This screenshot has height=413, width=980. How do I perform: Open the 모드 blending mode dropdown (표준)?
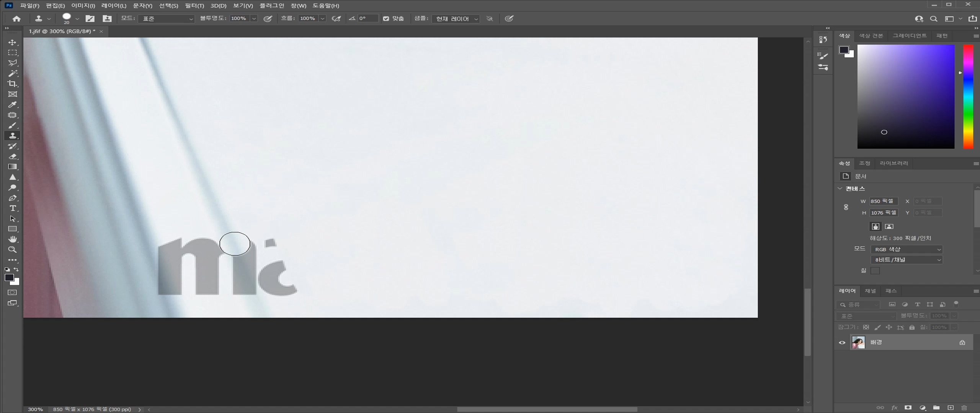(x=167, y=19)
